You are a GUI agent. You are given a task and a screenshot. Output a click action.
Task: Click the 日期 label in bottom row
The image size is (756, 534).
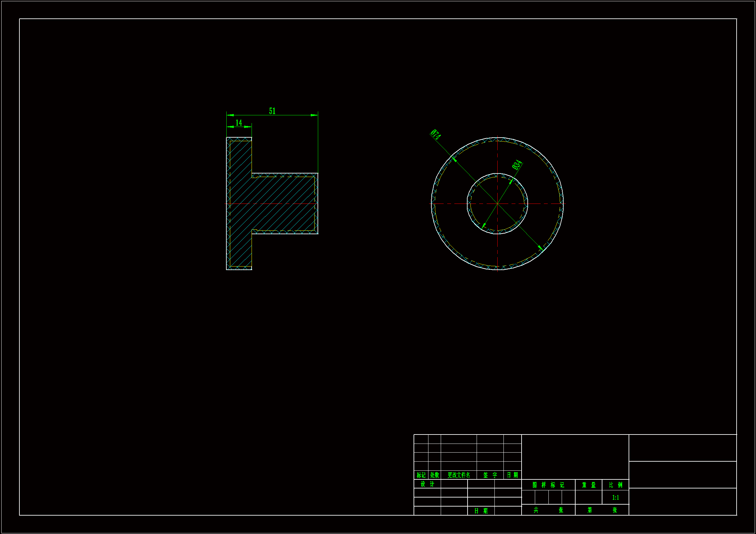[481, 511]
